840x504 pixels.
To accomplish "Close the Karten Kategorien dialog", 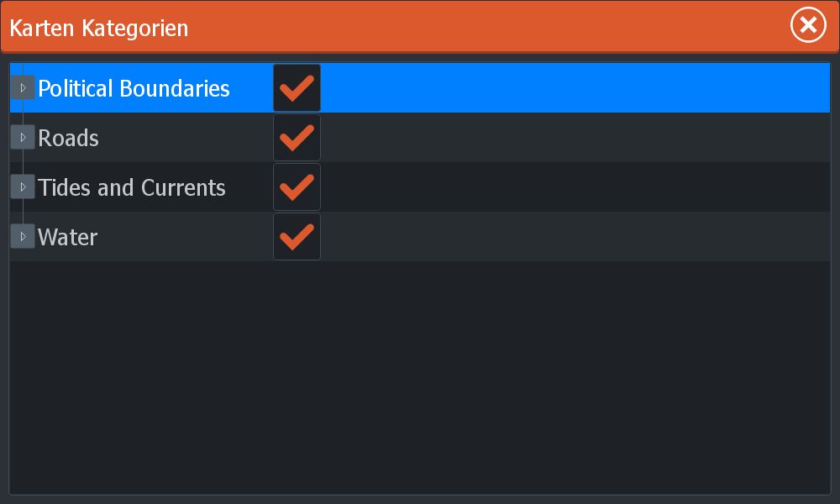I will (x=808, y=26).
